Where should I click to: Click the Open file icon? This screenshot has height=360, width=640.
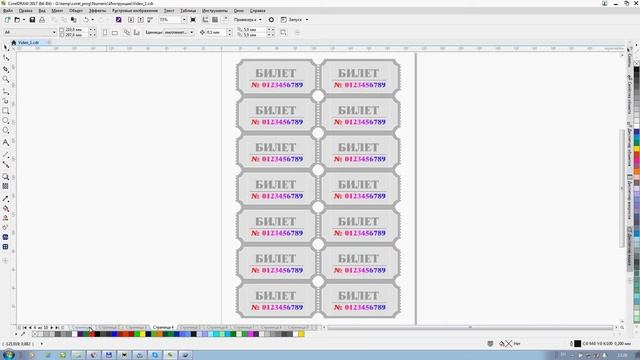[17, 20]
